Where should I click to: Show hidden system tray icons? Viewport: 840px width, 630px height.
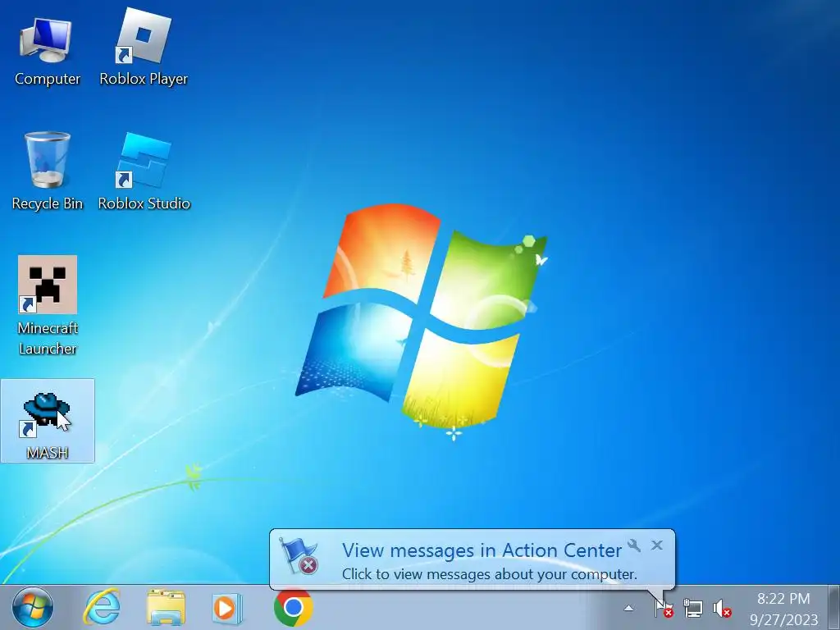point(628,609)
